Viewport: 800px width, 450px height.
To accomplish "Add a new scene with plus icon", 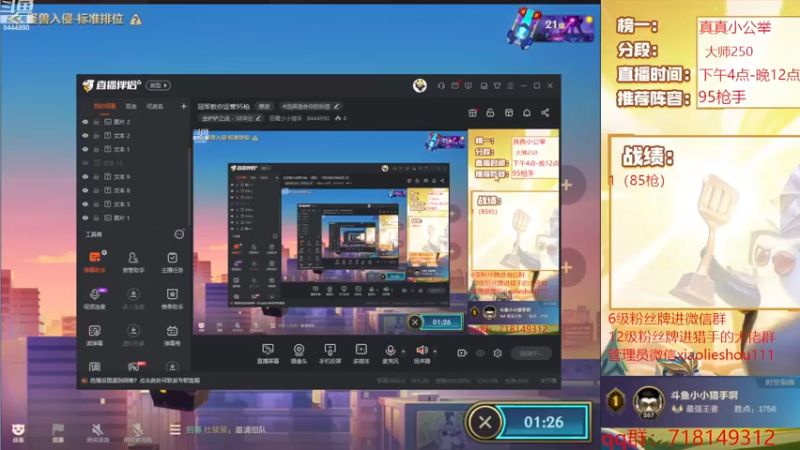I will [x=184, y=106].
